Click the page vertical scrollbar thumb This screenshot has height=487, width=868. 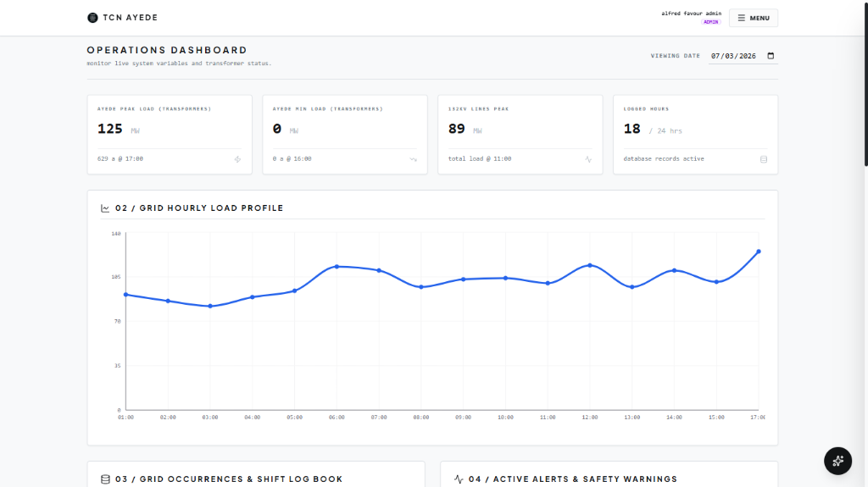point(865,83)
